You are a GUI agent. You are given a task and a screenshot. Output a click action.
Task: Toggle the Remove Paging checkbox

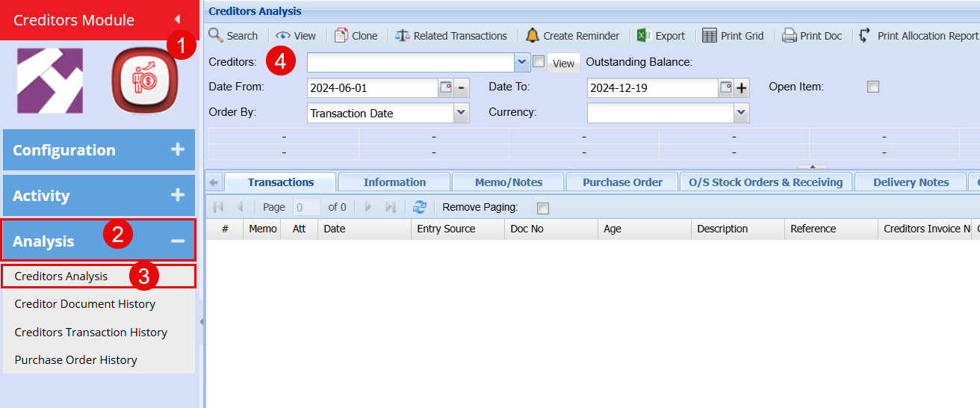pos(543,208)
